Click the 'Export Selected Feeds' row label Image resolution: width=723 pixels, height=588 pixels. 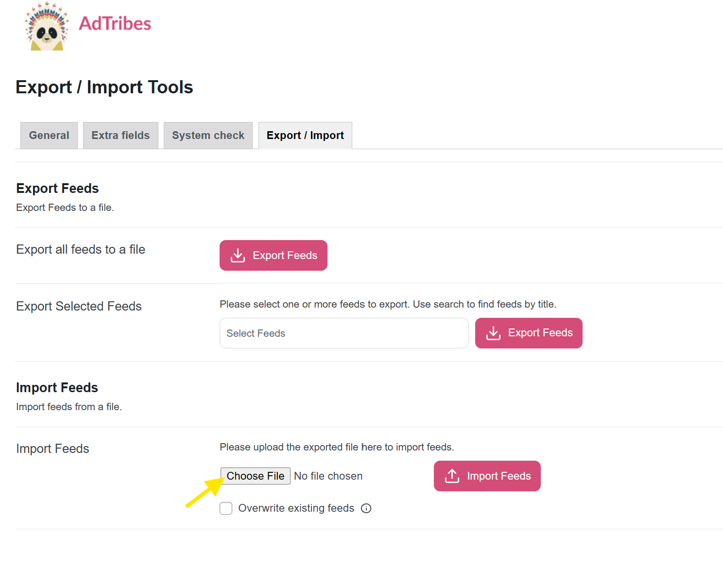[79, 306]
